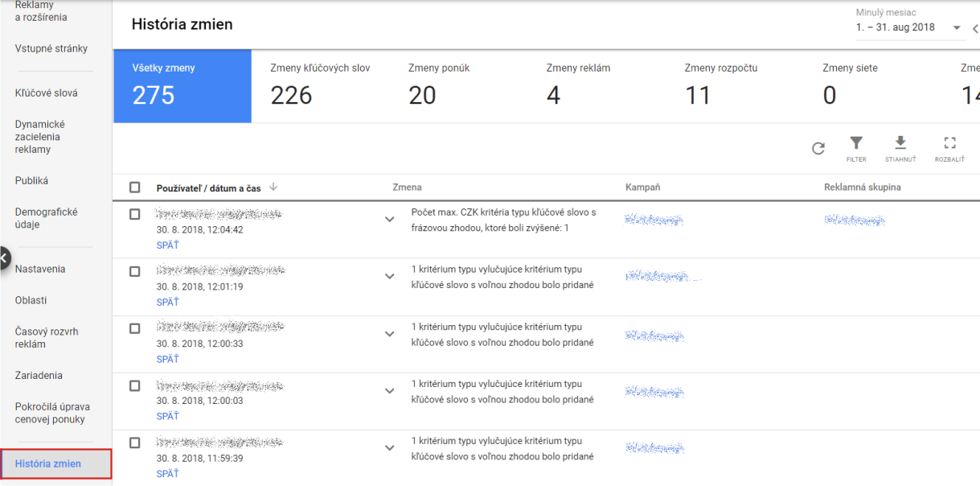
Task: Open Pokročilá úprava cenovej ponuky in sidebar
Action: pos(52,413)
